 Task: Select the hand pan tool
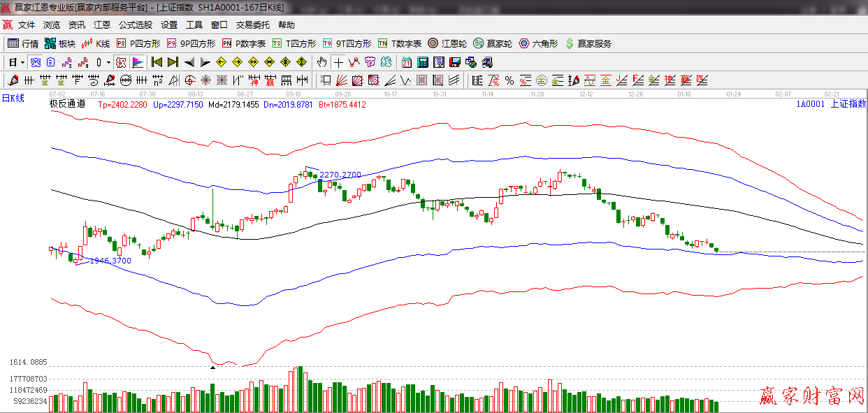point(321,62)
